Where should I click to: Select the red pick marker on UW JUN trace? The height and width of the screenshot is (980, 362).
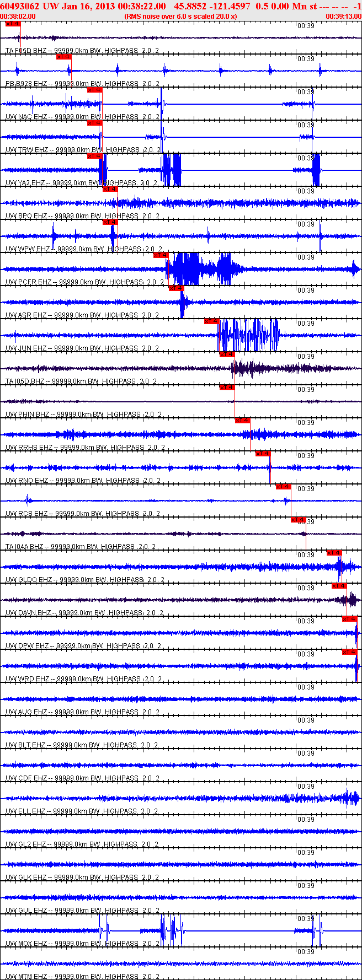[211, 321]
